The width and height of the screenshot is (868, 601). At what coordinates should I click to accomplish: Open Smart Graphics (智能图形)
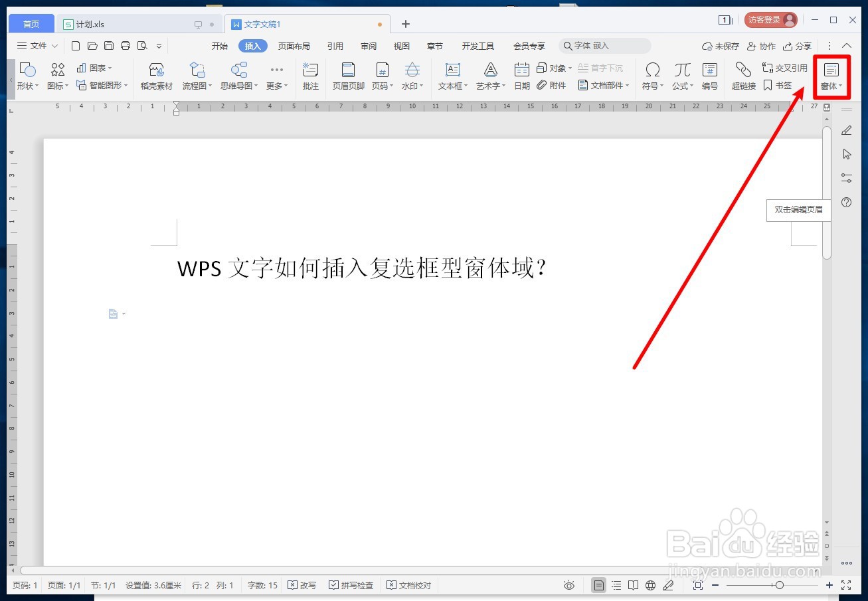[102, 85]
